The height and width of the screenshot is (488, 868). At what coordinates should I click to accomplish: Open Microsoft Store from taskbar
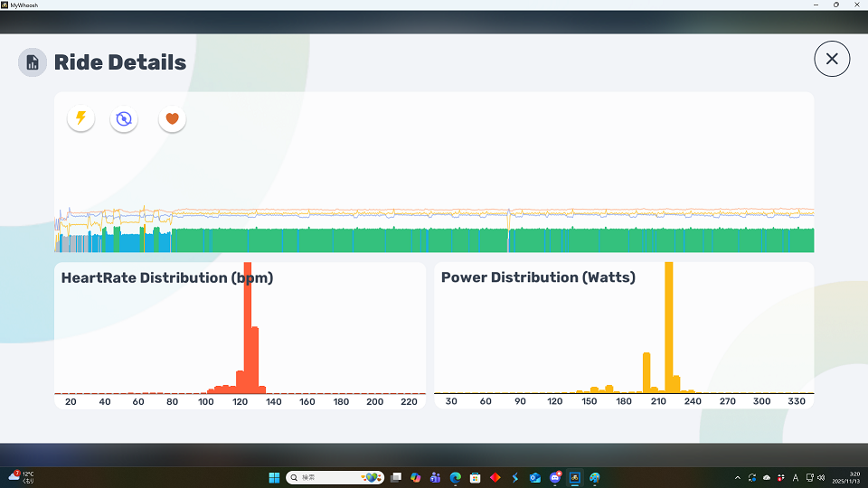[x=476, y=477]
